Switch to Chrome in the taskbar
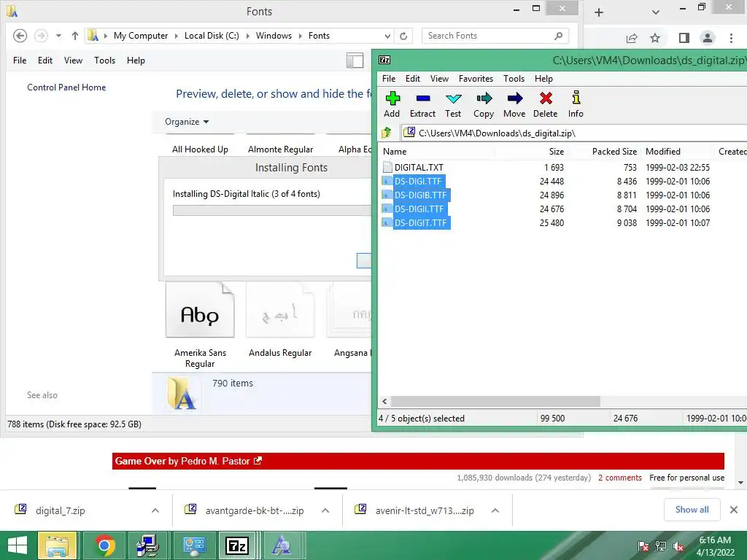This screenshot has height=560, width=747. click(104, 545)
